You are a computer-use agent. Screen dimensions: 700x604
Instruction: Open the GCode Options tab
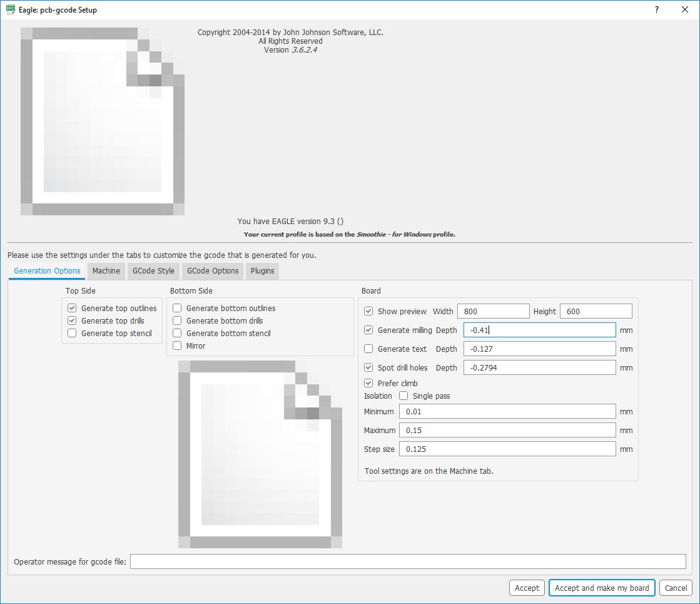pyautogui.click(x=213, y=271)
